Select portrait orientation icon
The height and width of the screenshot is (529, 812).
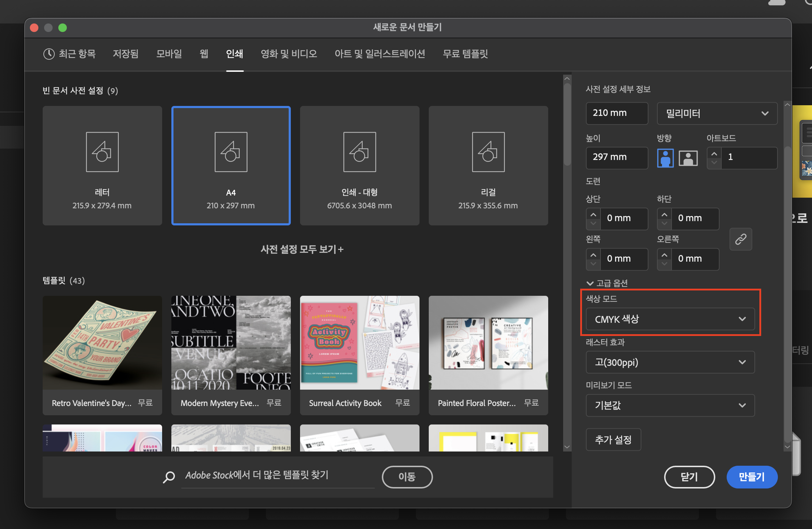(665, 158)
